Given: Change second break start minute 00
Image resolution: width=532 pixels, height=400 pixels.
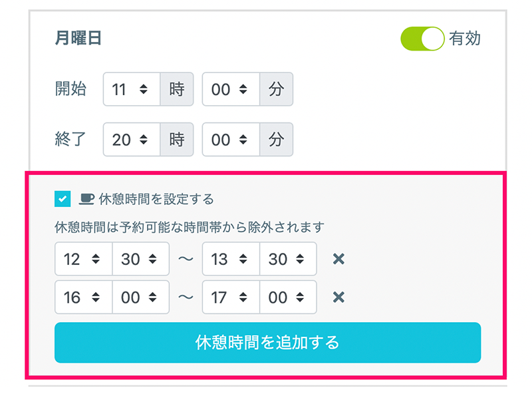Looking at the screenshot, I should [140, 297].
